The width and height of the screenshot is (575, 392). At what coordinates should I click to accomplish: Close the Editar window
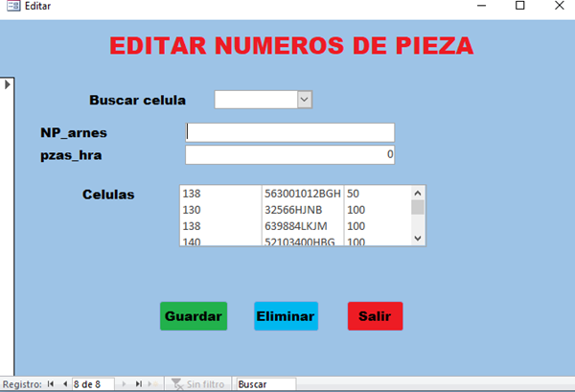(560, 6)
